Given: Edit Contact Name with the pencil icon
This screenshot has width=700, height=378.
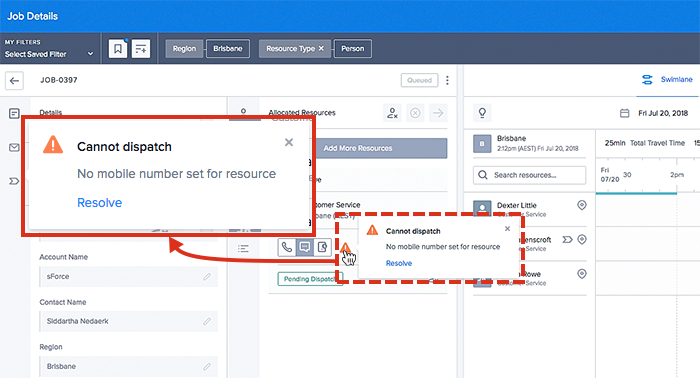Looking at the screenshot, I should tap(207, 321).
